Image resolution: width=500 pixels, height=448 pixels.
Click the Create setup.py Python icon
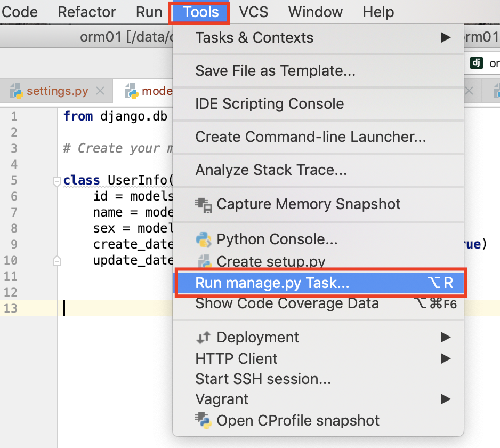coord(204,262)
